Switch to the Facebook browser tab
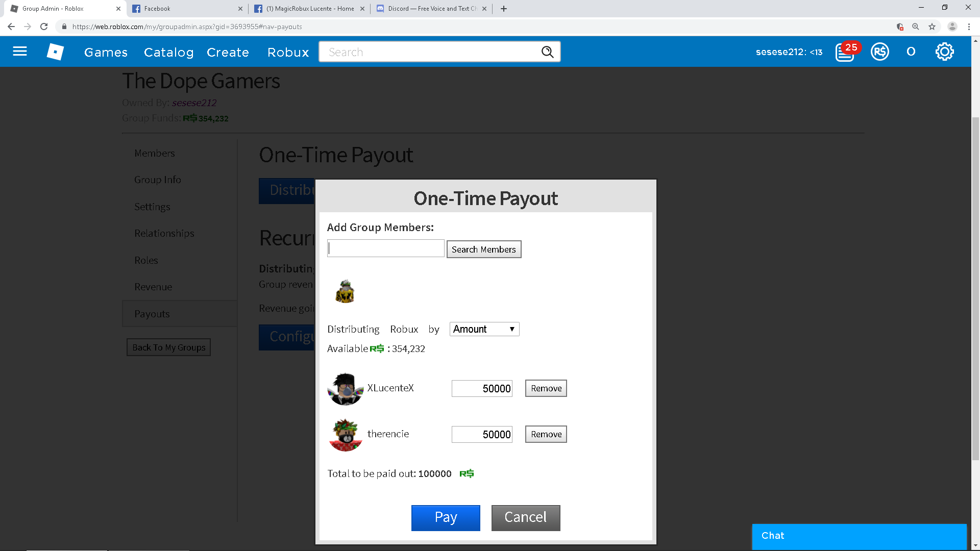The height and width of the screenshot is (551, 980). (x=188, y=9)
